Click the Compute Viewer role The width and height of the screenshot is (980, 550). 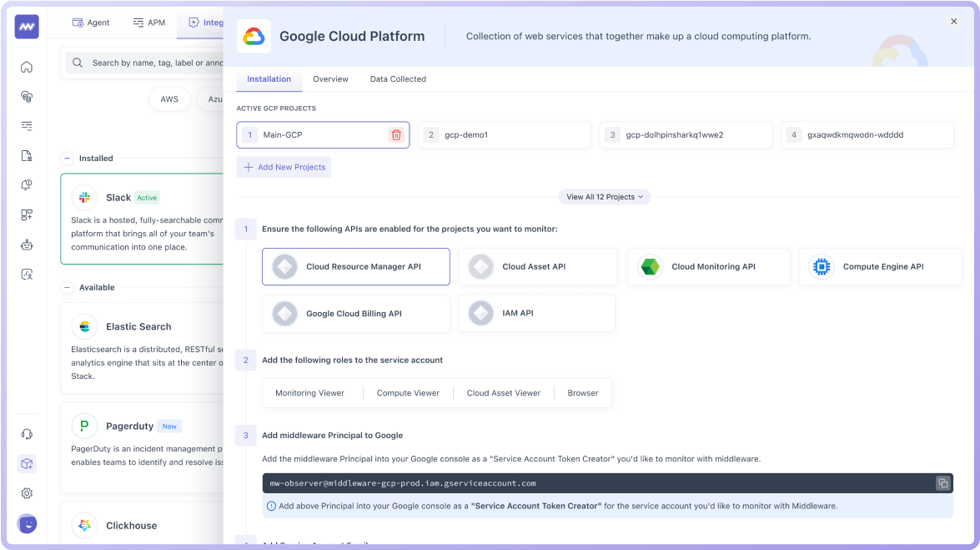[x=408, y=393]
